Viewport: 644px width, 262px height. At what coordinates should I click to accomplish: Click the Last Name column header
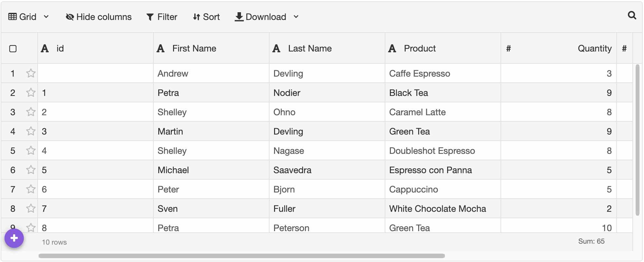327,48
